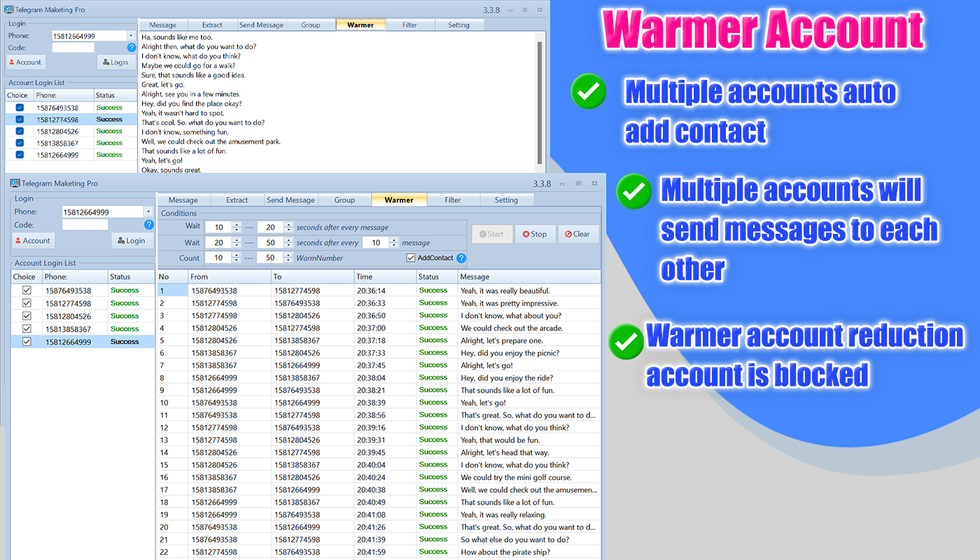
Task: Click the Code input field in the front window
Action: pyautogui.click(x=85, y=225)
